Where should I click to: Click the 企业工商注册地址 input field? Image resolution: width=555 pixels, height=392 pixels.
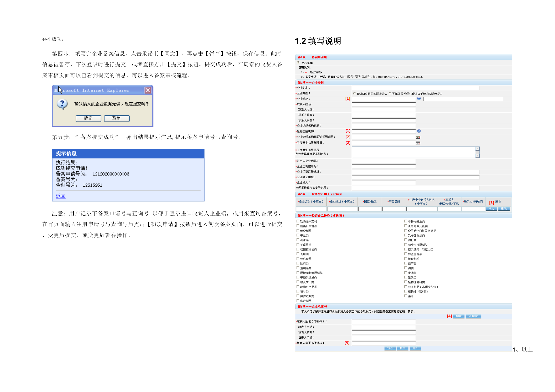tap(416, 172)
